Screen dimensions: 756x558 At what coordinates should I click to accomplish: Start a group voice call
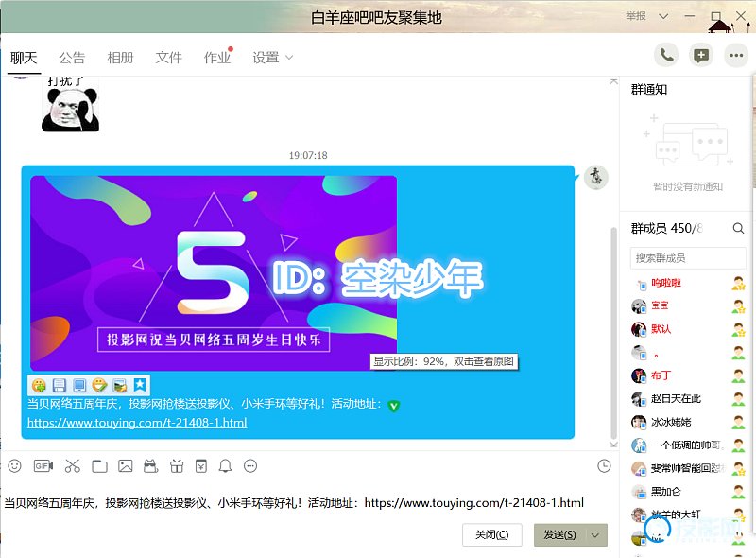click(666, 55)
